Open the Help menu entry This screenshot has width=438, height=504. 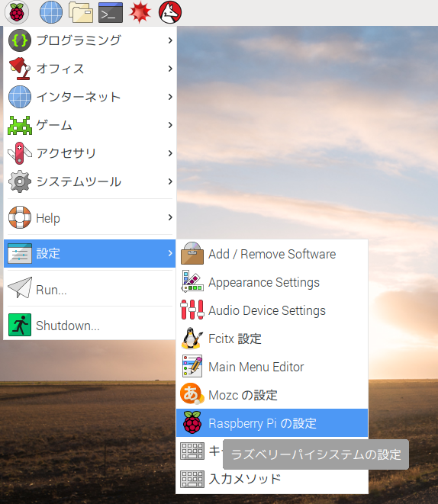pos(90,217)
